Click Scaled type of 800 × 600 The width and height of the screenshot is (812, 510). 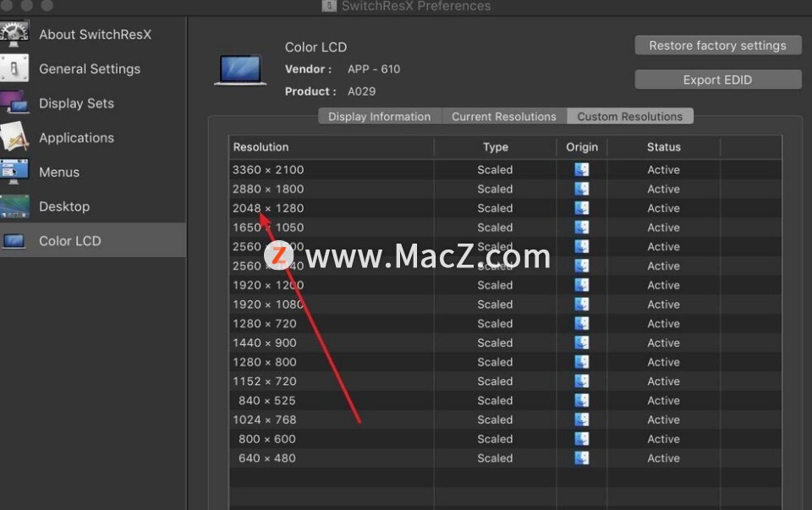tap(495, 439)
